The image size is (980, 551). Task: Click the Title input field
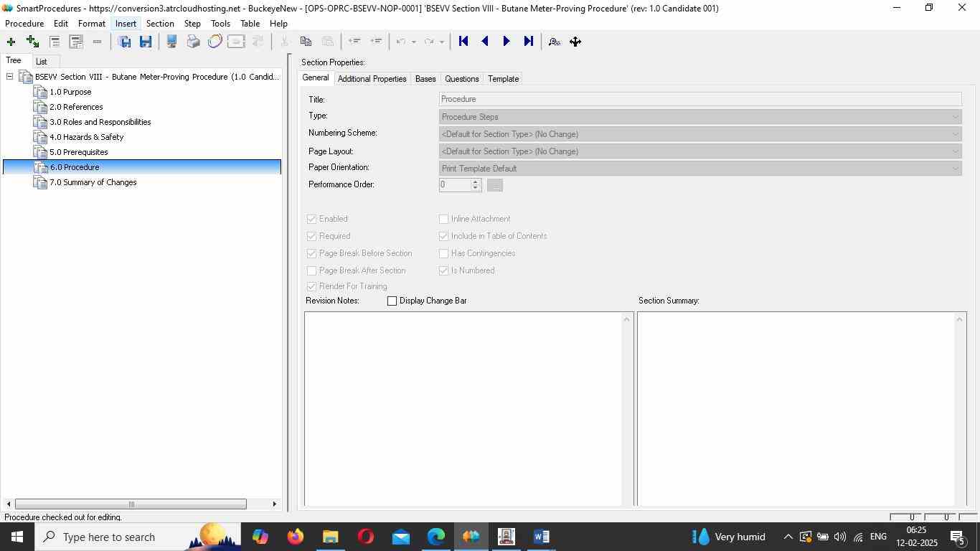pyautogui.click(x=700, y=99)
